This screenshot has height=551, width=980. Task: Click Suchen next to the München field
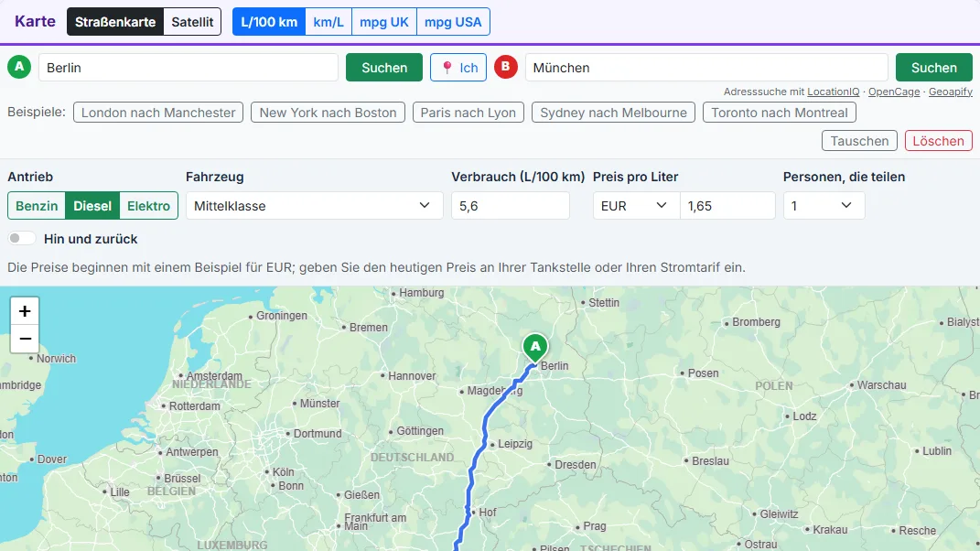[933, 68]
